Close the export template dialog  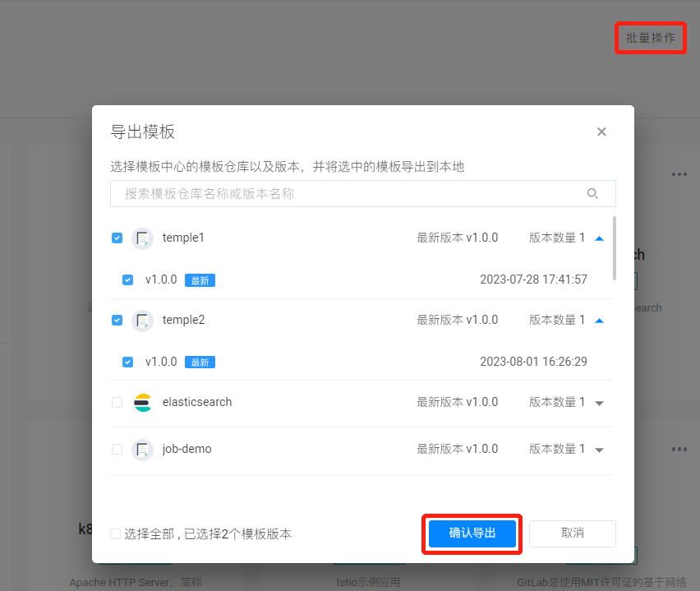coord(601,132)
